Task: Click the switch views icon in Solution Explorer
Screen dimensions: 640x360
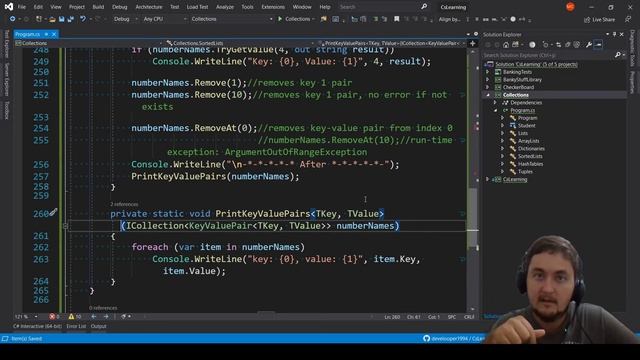Action: click(x=516, y=44)
